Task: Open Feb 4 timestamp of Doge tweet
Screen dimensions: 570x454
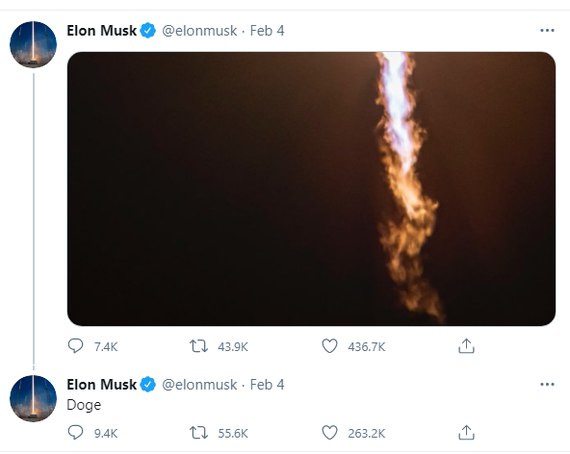Action: [x=267, y=384]
